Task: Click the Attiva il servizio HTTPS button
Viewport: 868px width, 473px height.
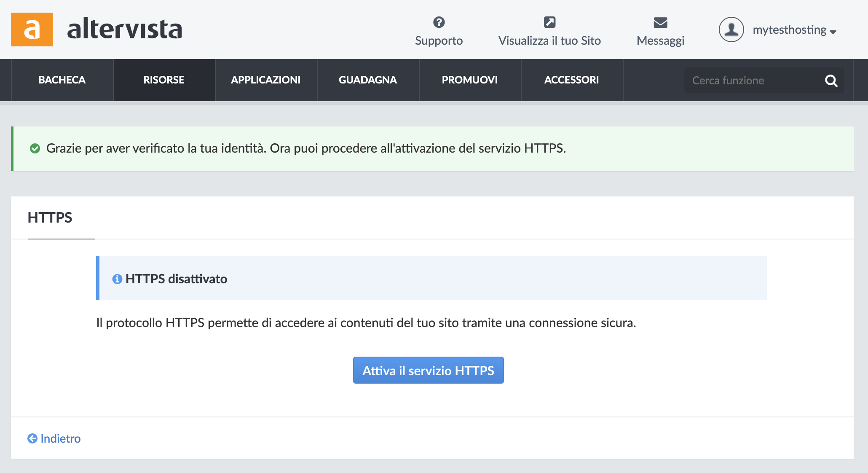Action: click(x=429, y=370)
